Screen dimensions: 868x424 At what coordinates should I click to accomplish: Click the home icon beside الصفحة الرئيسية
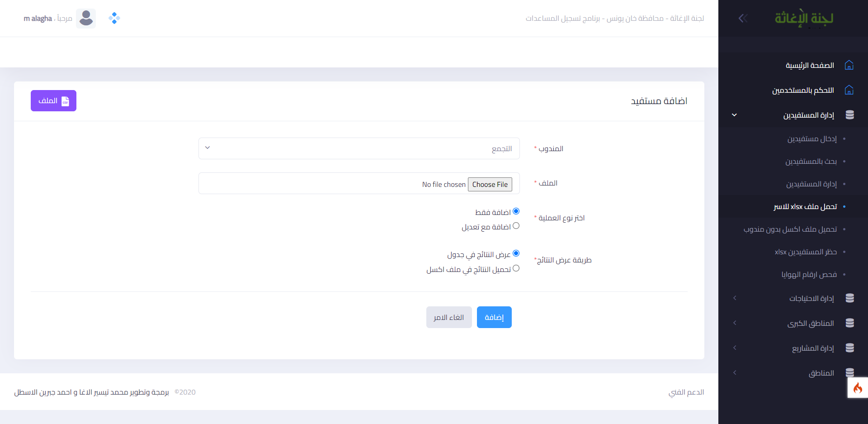849,65
